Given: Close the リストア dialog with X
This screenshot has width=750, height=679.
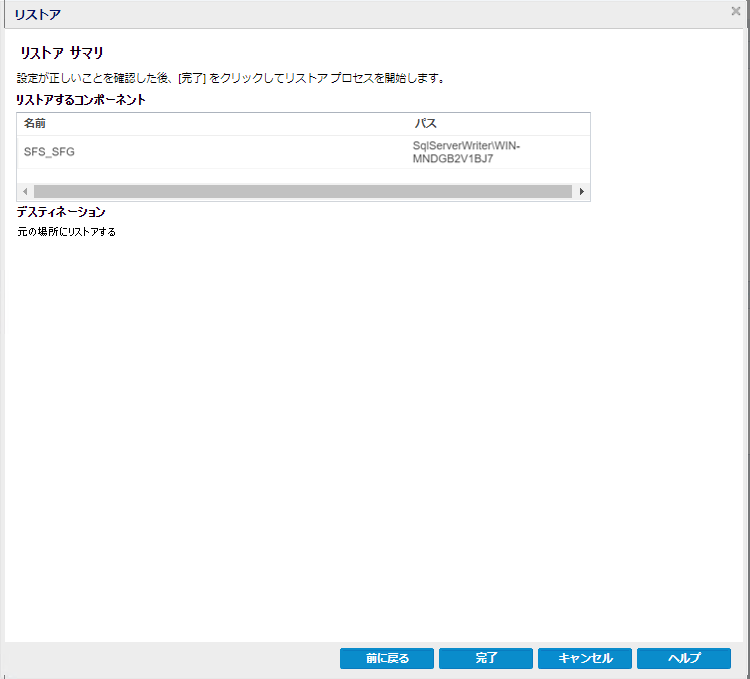Looking at the screenshot, I should 736,11.
